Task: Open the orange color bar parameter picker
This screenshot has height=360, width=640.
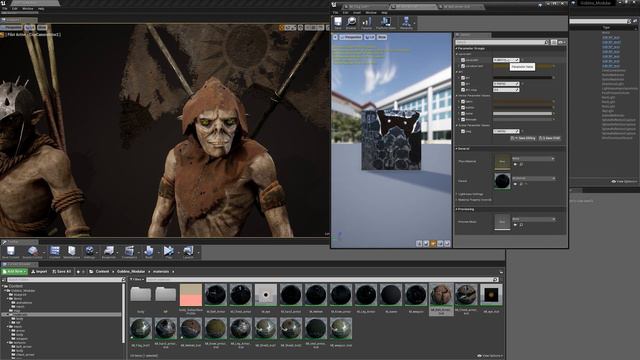Action: pyautogui.click(x=522, y=66)
